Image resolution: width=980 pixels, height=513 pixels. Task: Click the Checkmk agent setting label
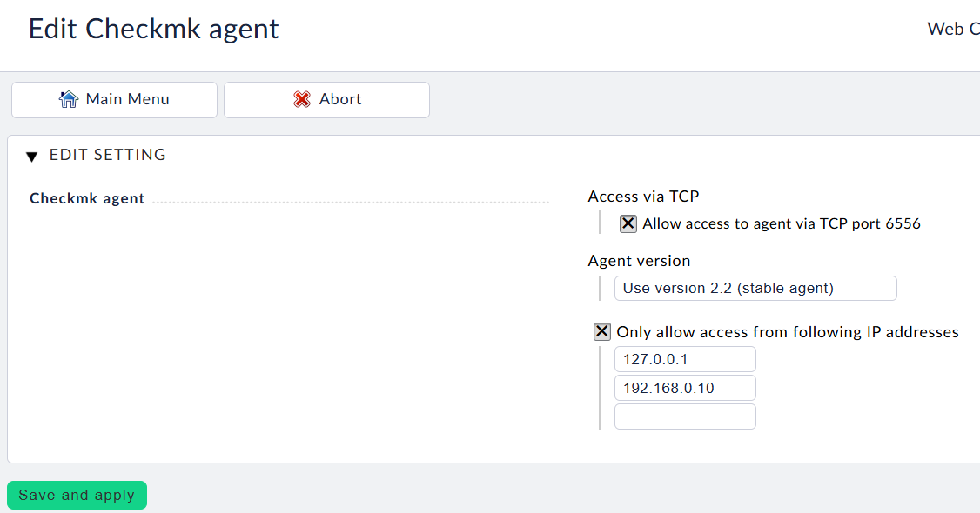pyautogui.click(x=87, y=198)
